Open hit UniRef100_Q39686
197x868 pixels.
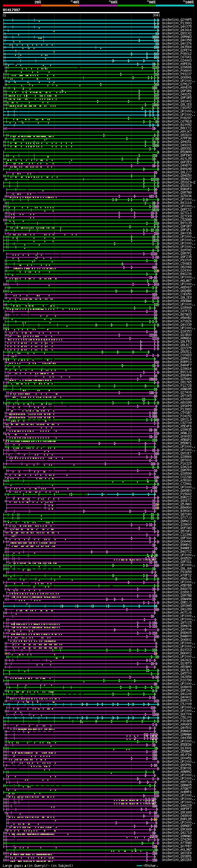coord(177,67)
